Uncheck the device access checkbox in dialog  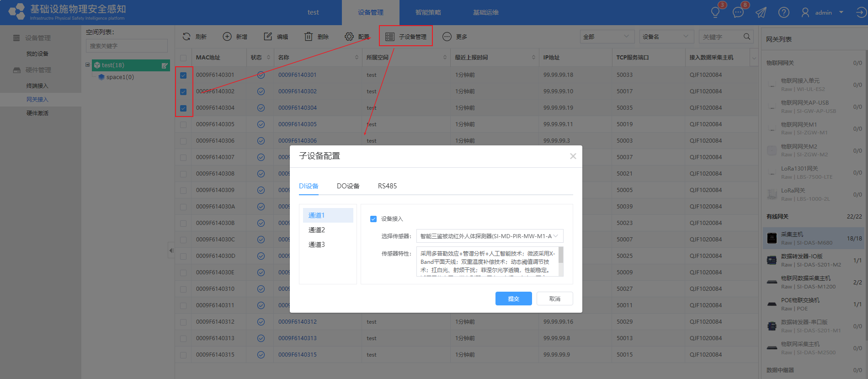pyautogui.click(x=373, y=219)
